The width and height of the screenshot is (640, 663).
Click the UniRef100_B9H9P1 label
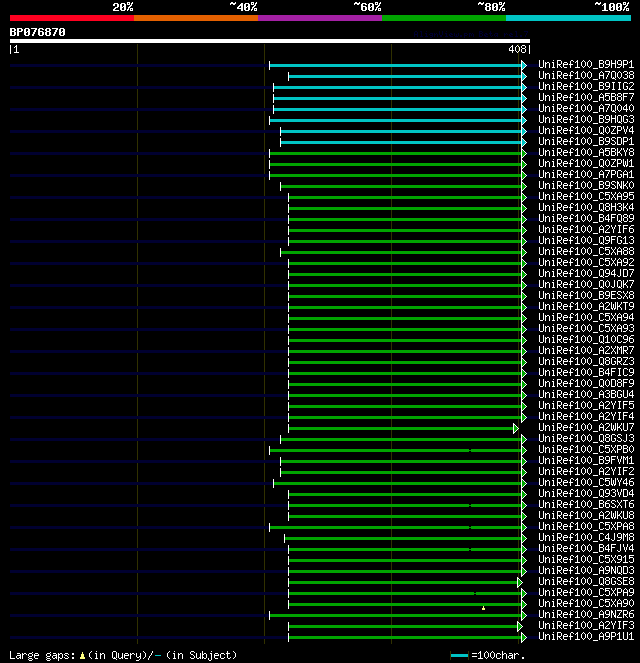[x=586, y=64]
